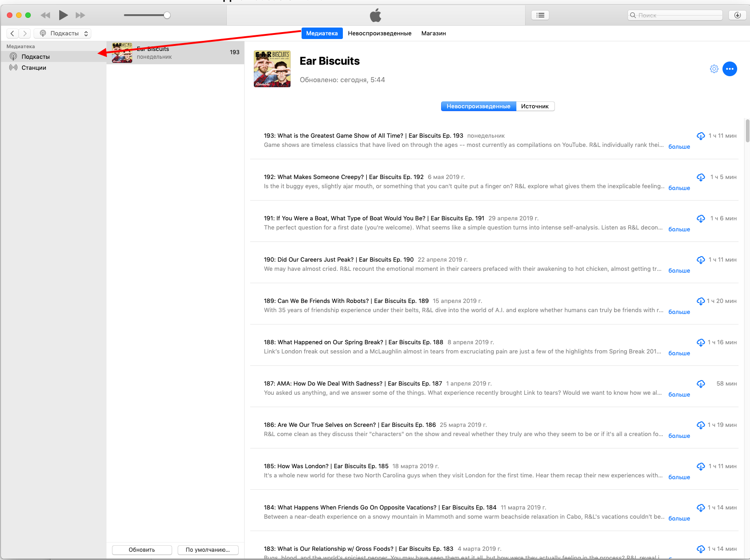This screenshot has width=750, height=560.
Task: Click the По умолчанию... button
Action: click(x=208, y=550)
